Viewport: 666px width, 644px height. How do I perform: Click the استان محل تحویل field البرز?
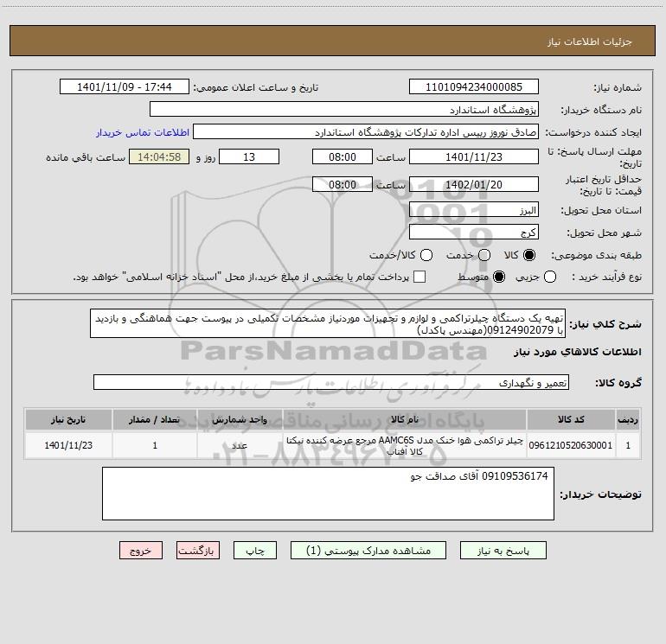(x=474, y=209)
